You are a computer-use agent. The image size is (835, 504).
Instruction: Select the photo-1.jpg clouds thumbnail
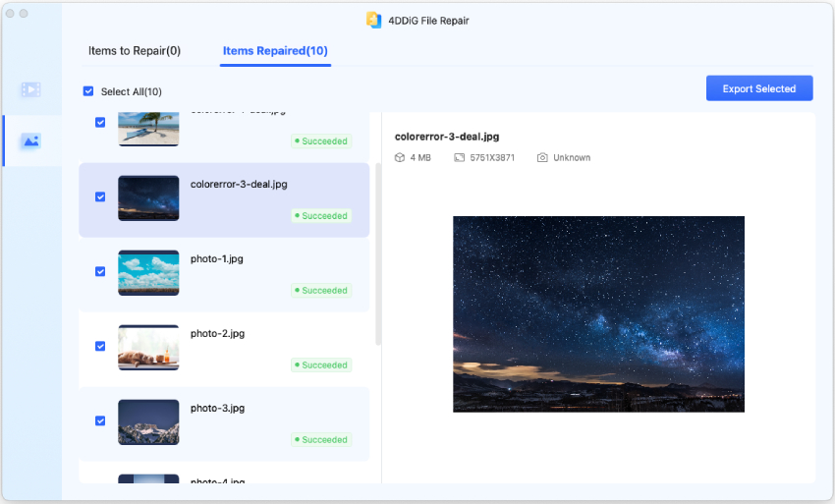pyautogui.click(x=148, y=273)
